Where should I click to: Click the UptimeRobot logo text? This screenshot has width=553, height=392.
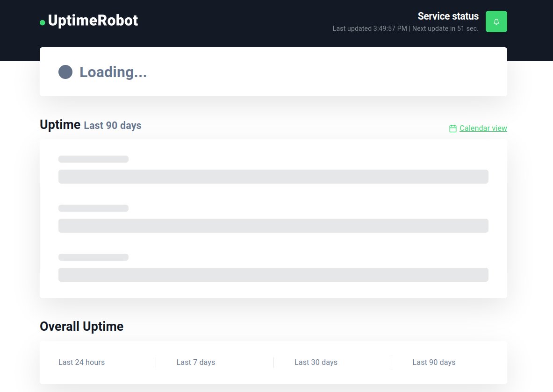pos(93,21)
